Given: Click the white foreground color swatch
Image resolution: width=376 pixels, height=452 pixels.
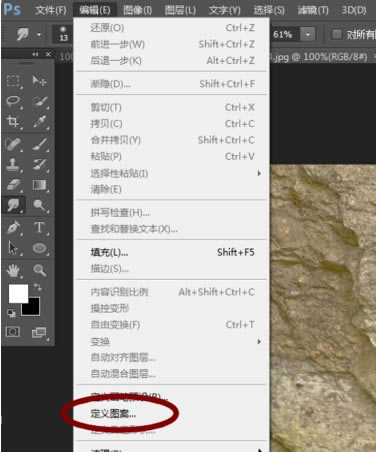Looking at the screenshot, I should tap(18, 293).
